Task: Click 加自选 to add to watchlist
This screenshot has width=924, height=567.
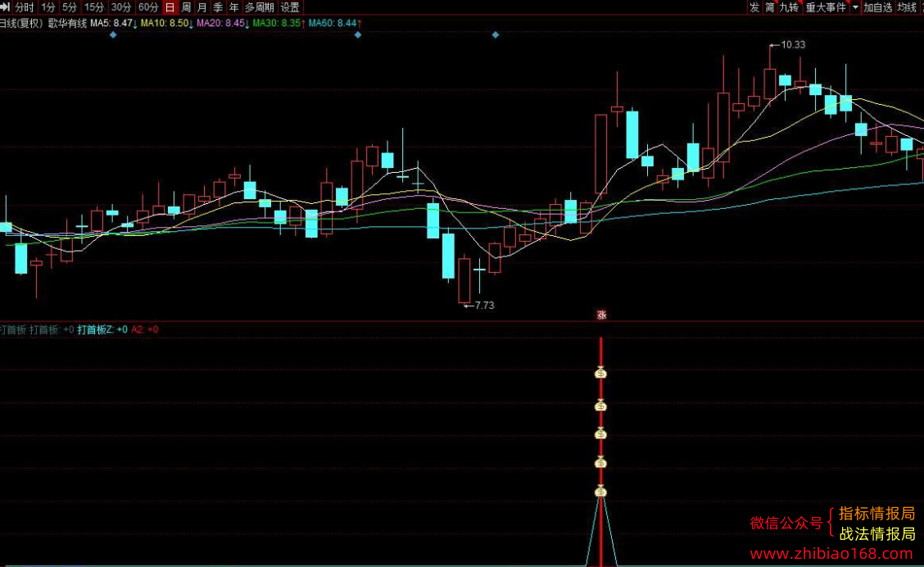Action: (878, 7)
